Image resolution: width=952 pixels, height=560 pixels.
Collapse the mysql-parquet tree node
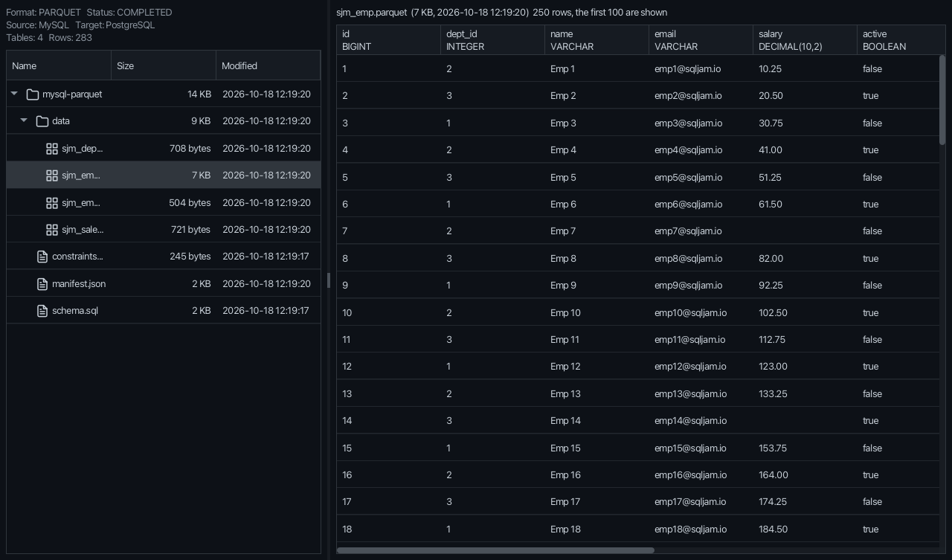14,94
